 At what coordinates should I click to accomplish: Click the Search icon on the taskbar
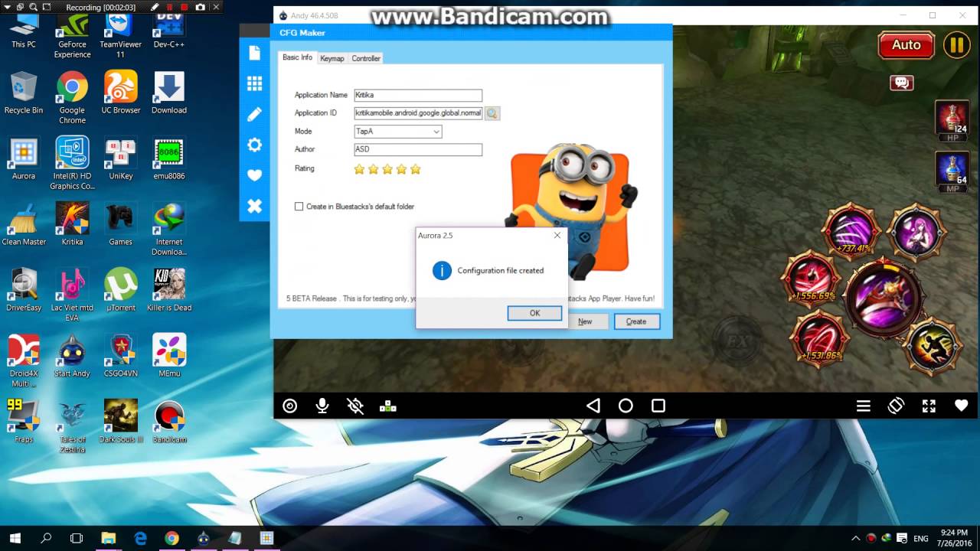(x=46, y=538)
